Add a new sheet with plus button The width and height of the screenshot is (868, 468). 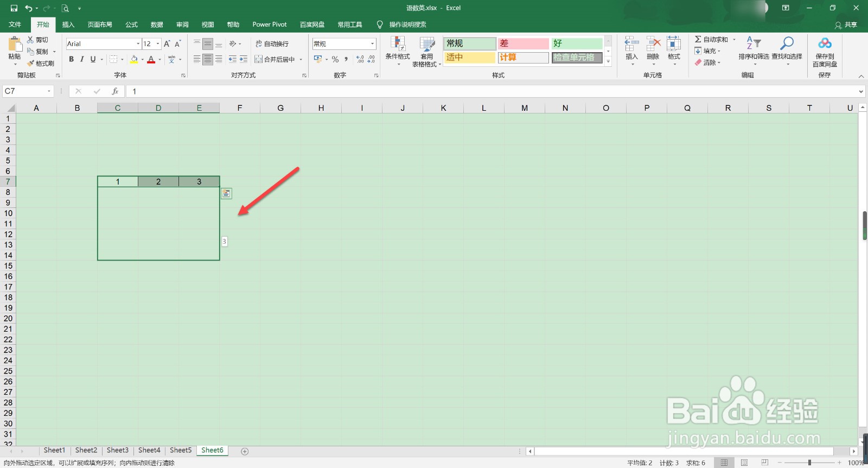[x=245, y=451]
